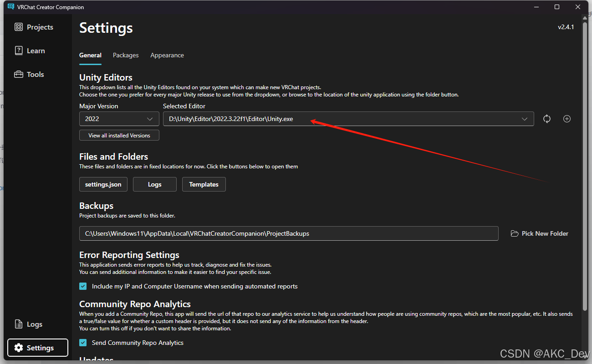The image size is (592, 364).
Task: Open the Logs folder button under Files and Folders
Action: click(x=155, y=184)
